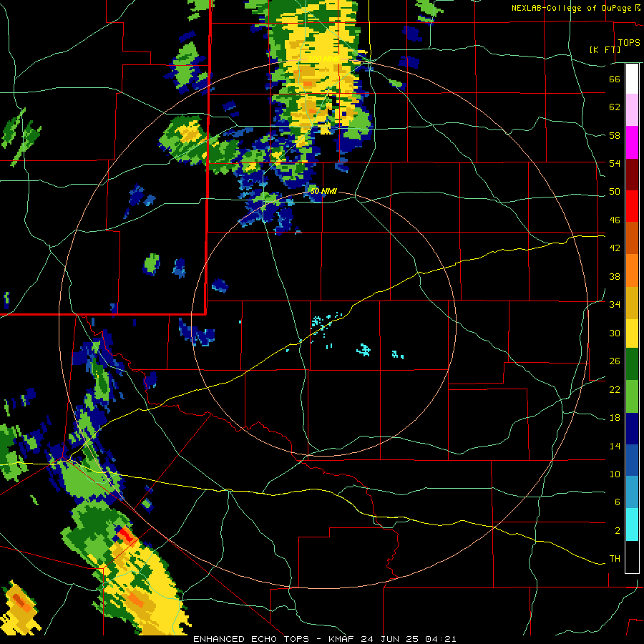Click the '34' legend value
This screenshot has width=644, height=644.
pyautogui.click(x=615, y=305)
